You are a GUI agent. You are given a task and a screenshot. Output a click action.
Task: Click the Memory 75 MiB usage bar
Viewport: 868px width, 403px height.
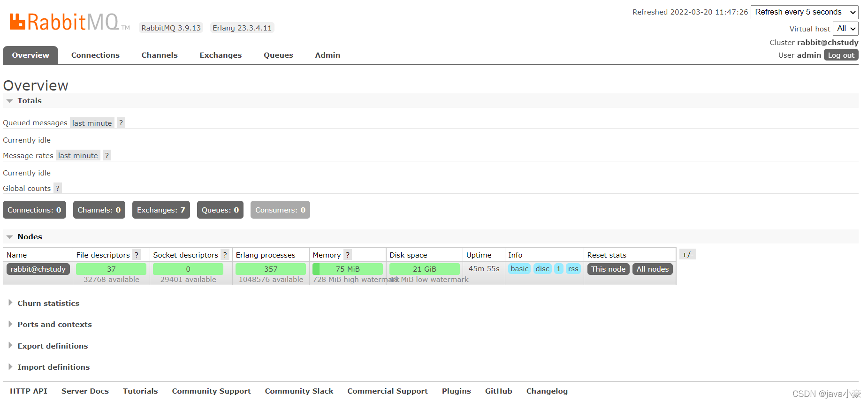click(348, 269)
